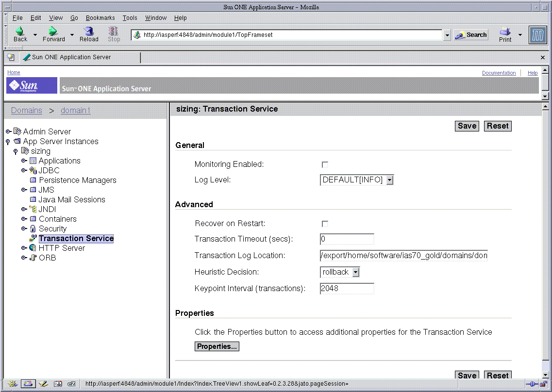The image size is (552, 392).
Task: Tick the Recover on Restart checkbox
Action: (325, 224)
